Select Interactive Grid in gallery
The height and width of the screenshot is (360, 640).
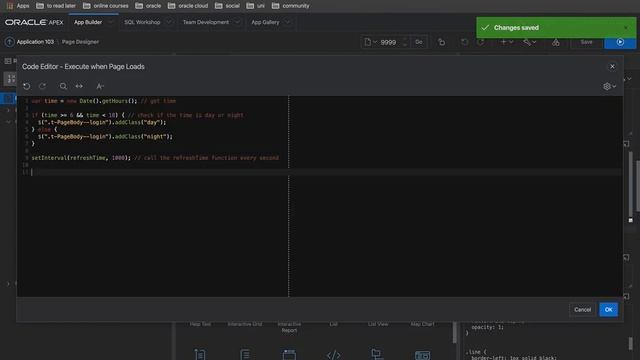245,324
